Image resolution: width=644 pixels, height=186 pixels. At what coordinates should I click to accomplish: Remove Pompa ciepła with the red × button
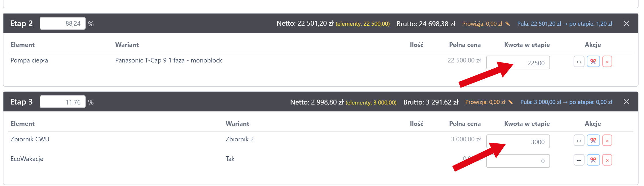pyautogui.click(x=607, y=62)
